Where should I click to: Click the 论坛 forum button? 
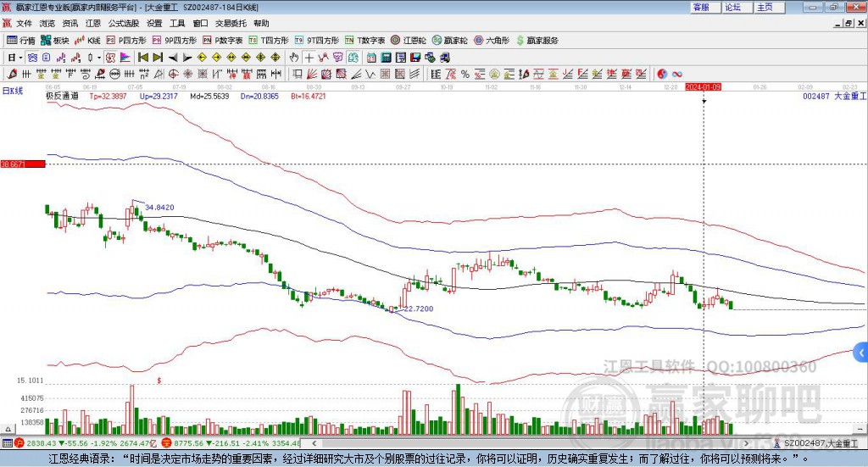tap(733, 7)
